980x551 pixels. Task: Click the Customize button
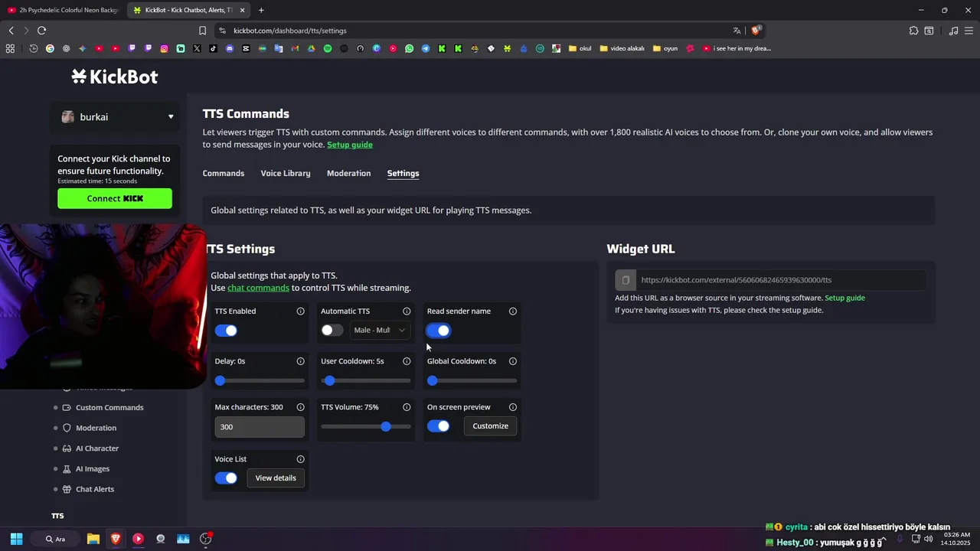pos(490,426)
